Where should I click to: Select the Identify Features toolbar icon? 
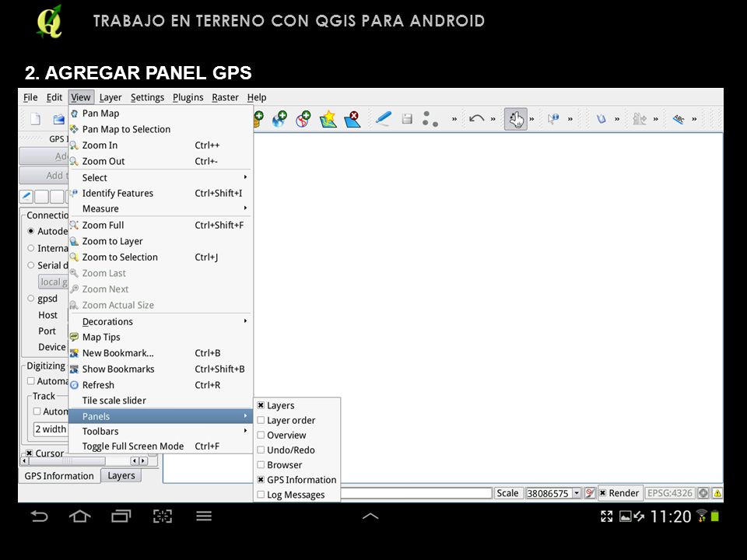[553, 118]
